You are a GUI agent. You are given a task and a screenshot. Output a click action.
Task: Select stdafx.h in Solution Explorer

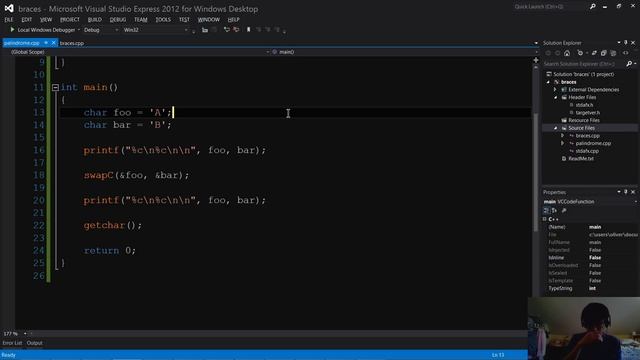coord(584,105)
